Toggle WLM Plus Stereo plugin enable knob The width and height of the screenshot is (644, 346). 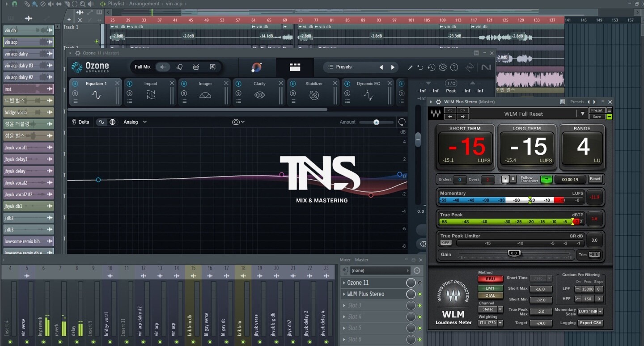[411, 294]
